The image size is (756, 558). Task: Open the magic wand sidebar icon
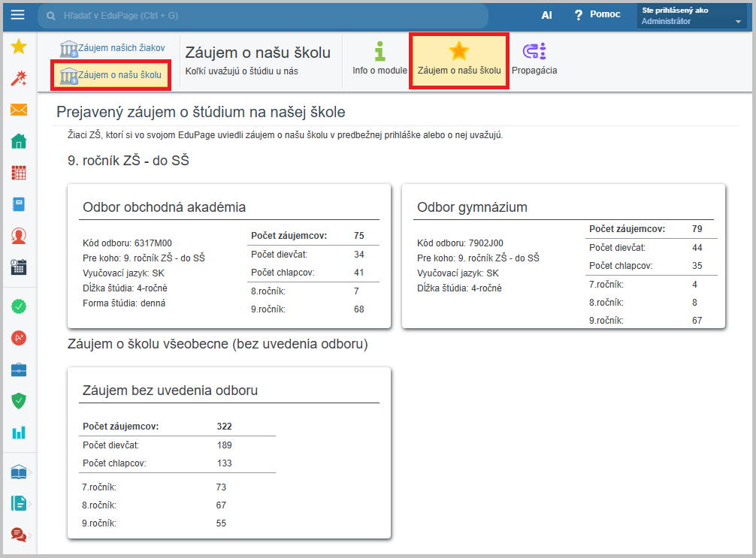pos(19,78)
